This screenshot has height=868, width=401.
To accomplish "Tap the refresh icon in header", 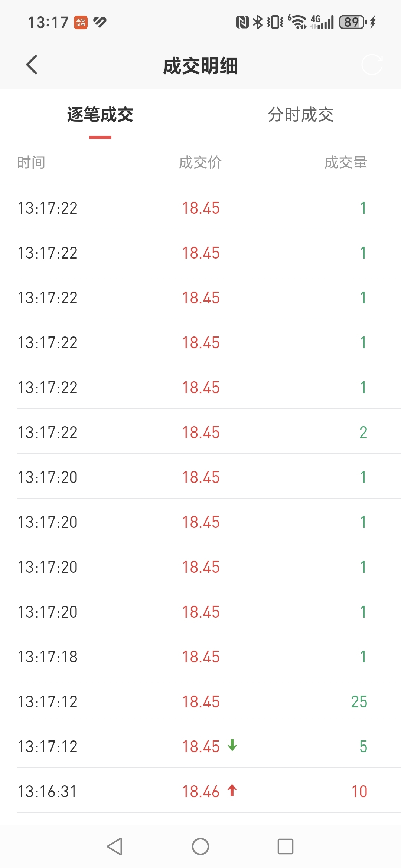I will click(x=372, y=65).
